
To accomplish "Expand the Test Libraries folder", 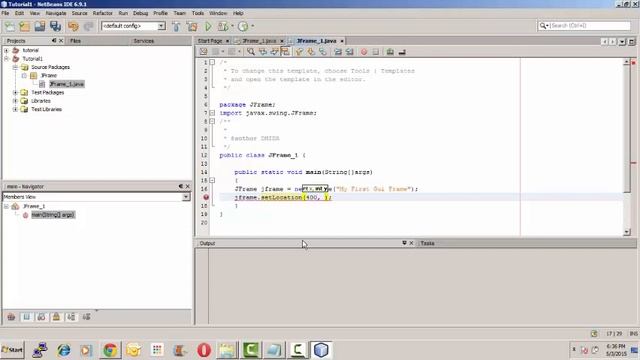I will point(15,109).
